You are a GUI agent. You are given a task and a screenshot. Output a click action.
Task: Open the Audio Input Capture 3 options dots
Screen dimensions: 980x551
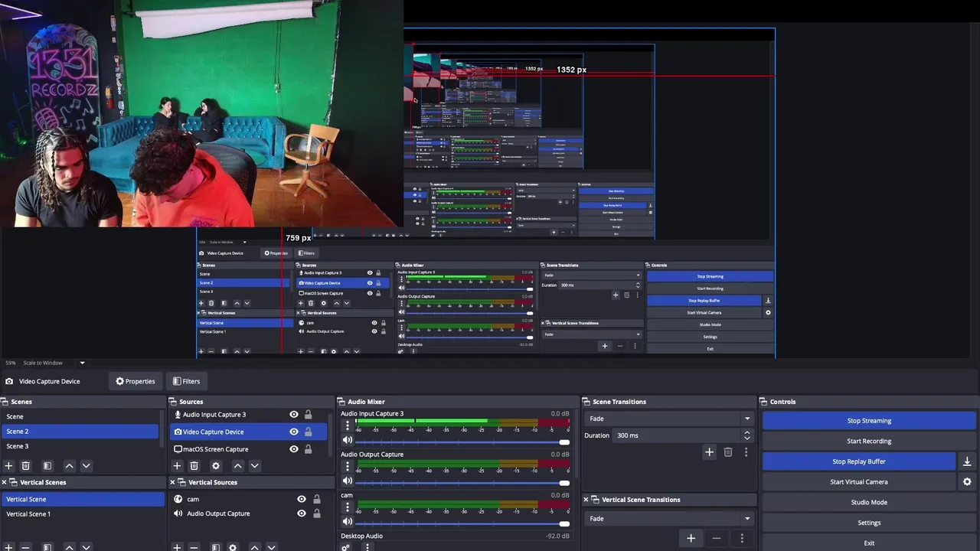347,425
